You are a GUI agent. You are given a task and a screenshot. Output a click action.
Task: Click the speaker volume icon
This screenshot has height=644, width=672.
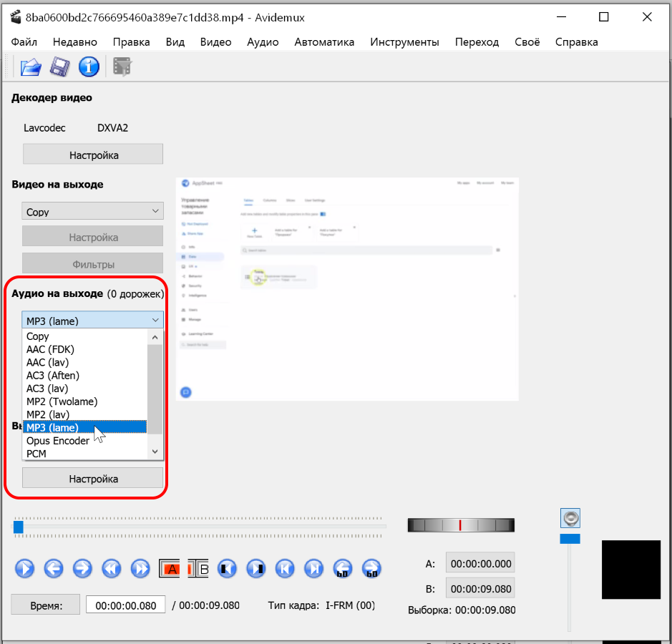click(570, 518)
